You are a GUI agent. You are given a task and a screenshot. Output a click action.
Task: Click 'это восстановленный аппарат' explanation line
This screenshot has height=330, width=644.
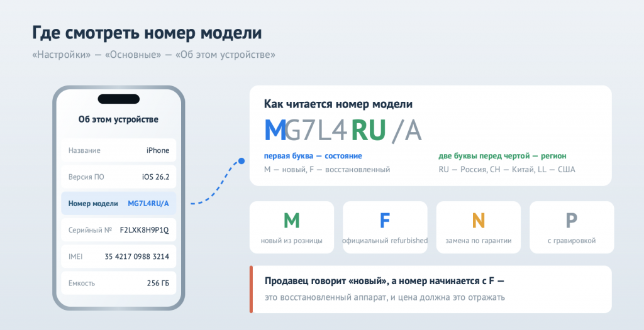(385, 297)
